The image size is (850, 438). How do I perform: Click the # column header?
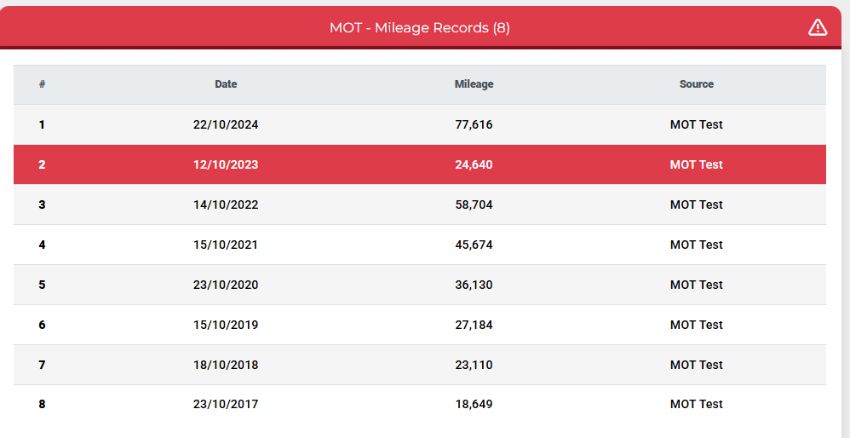pos(42,84)
